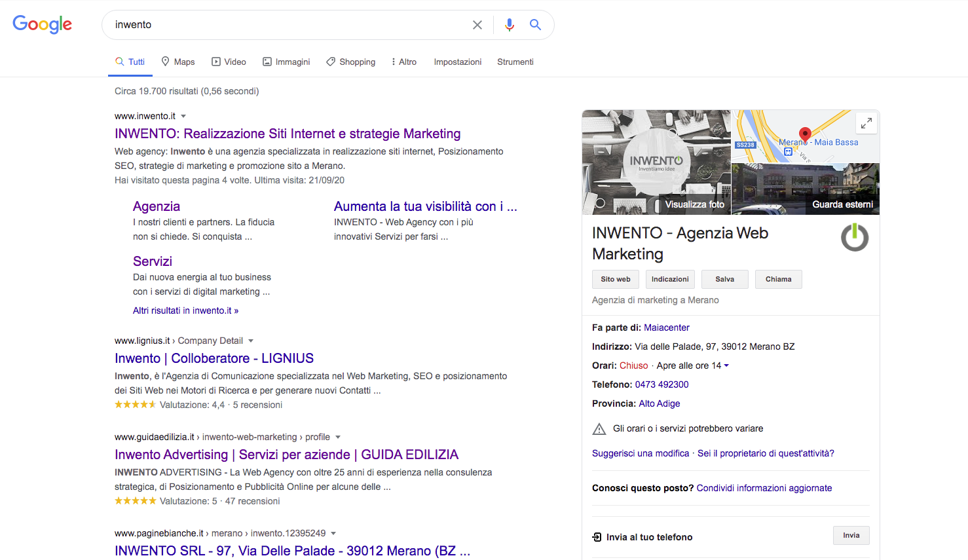Clear the search query using the X icon
This screenshot has width=968, height=560.
(x=477, y=24)
